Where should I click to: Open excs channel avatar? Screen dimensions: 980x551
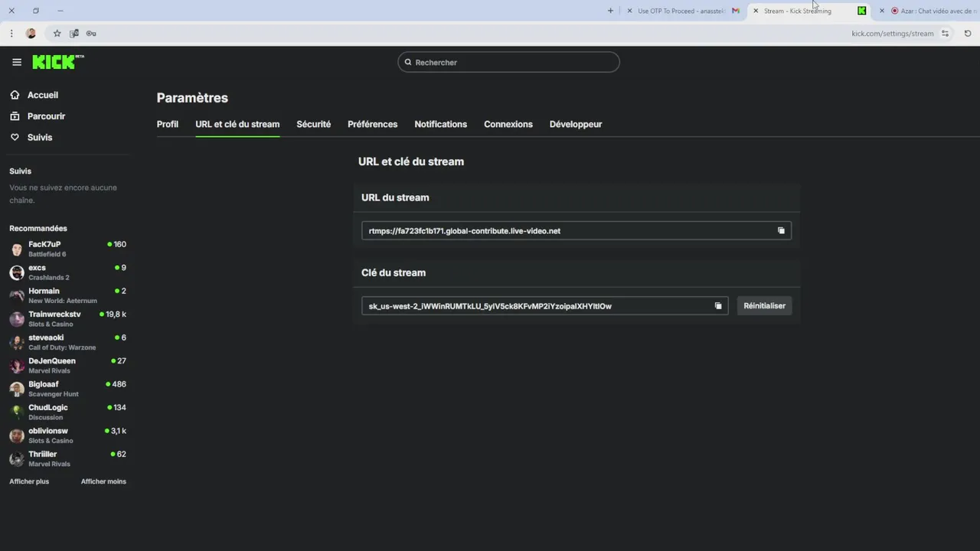[17, 272]
